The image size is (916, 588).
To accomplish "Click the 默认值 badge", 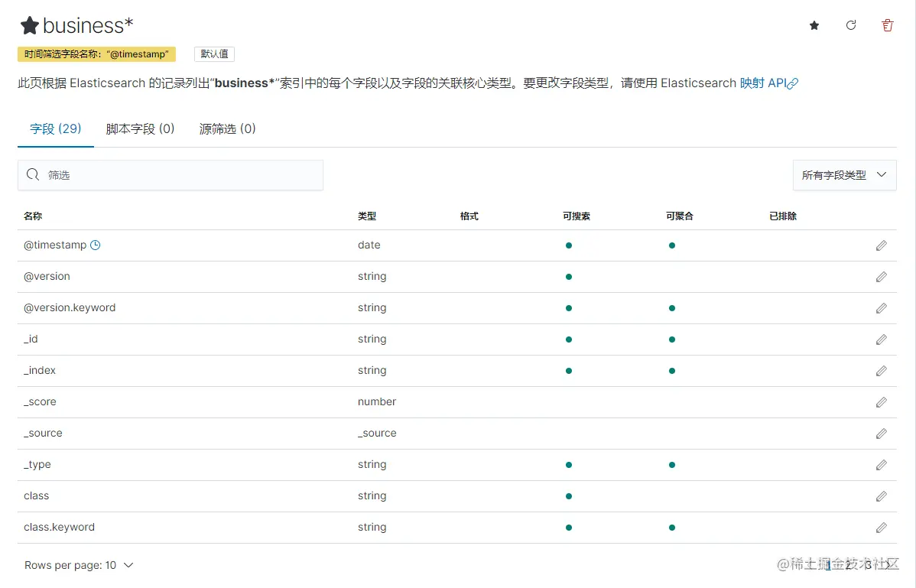I will click(x=214, y=54).
